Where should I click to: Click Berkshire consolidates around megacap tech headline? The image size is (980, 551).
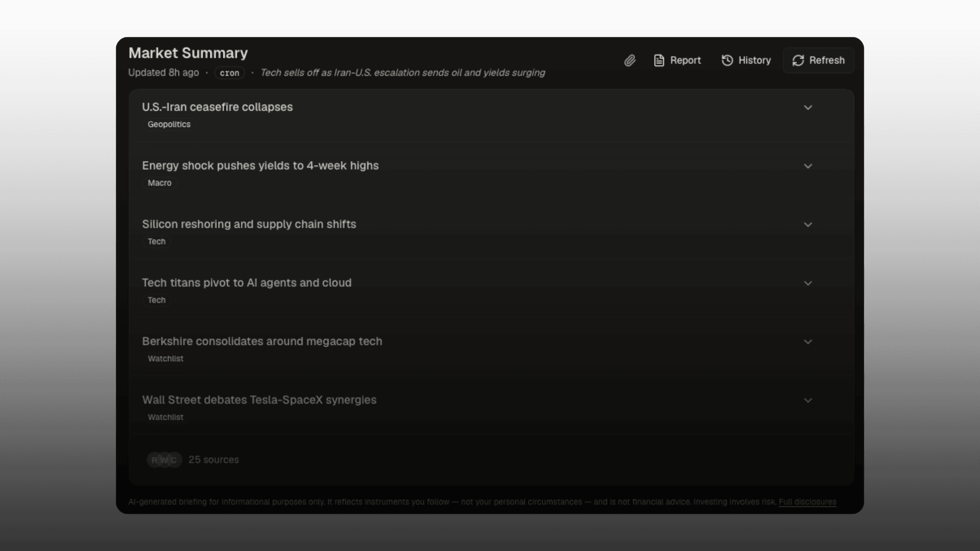click(x=262, y=341)
